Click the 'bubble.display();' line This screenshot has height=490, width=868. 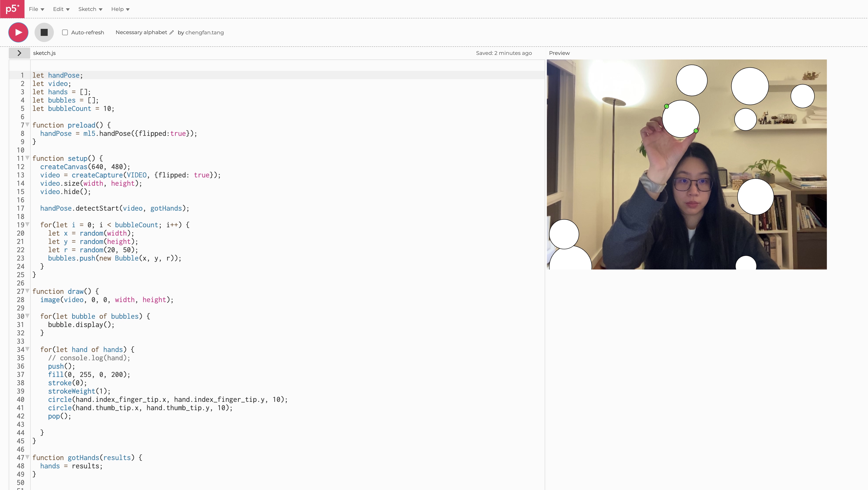click(81, 325)
